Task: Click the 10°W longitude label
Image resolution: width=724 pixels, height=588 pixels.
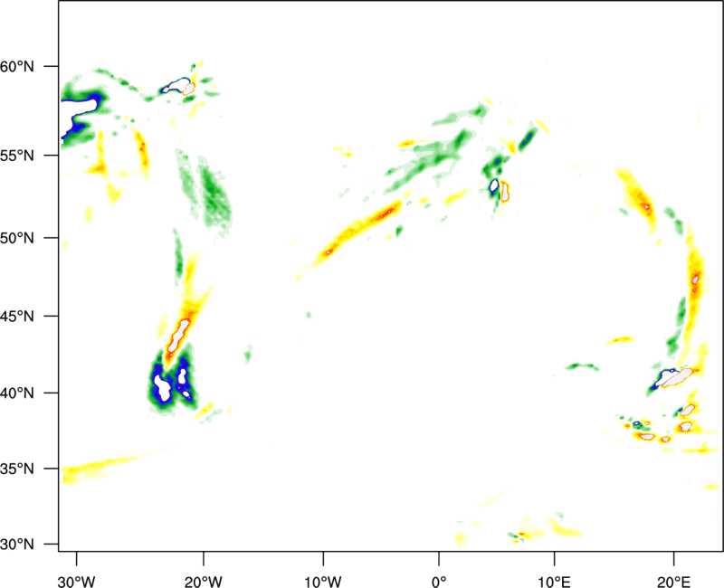Action: pyautogui.click(x=322, y=582)
